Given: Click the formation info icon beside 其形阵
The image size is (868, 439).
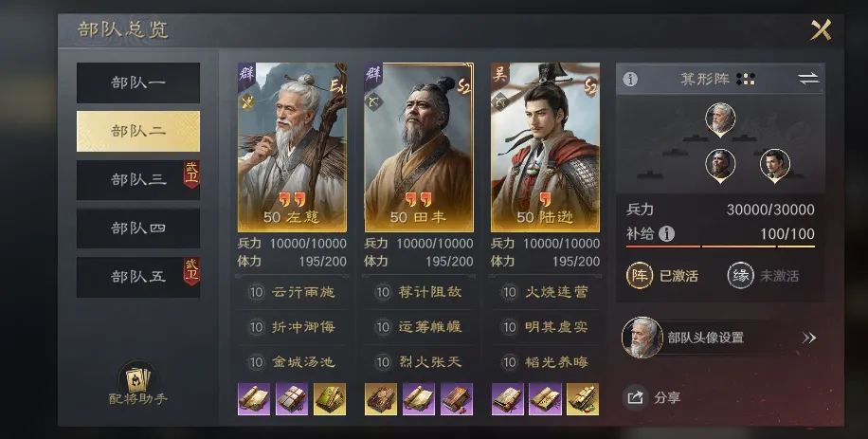Looking at the screenshot, I should (630, 79).
